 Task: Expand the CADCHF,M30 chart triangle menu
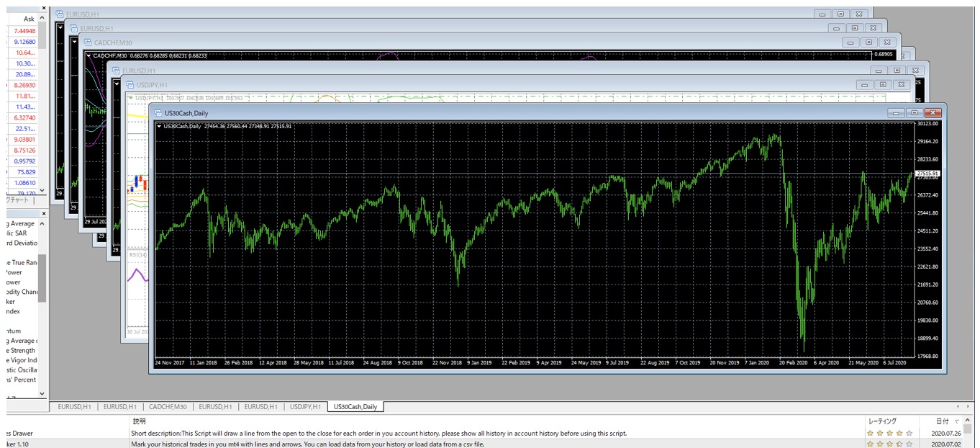click(x=89, y=55)
